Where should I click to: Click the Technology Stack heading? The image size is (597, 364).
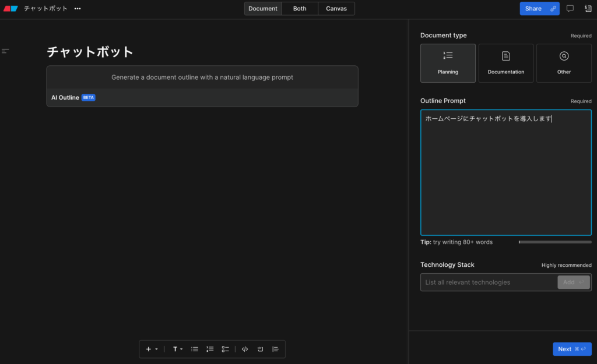coord(447,265)
